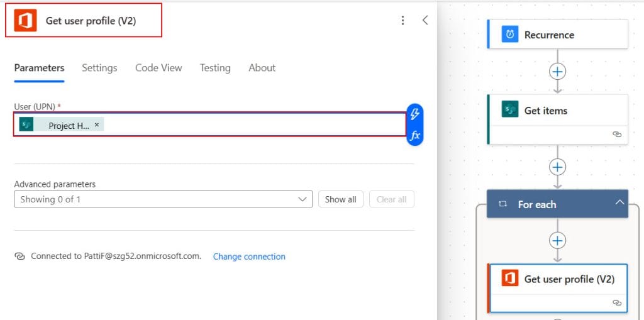Screen dimensions: 644x320
Task: Open the Advanced parameters dropdown
Action: pos(163,199)
